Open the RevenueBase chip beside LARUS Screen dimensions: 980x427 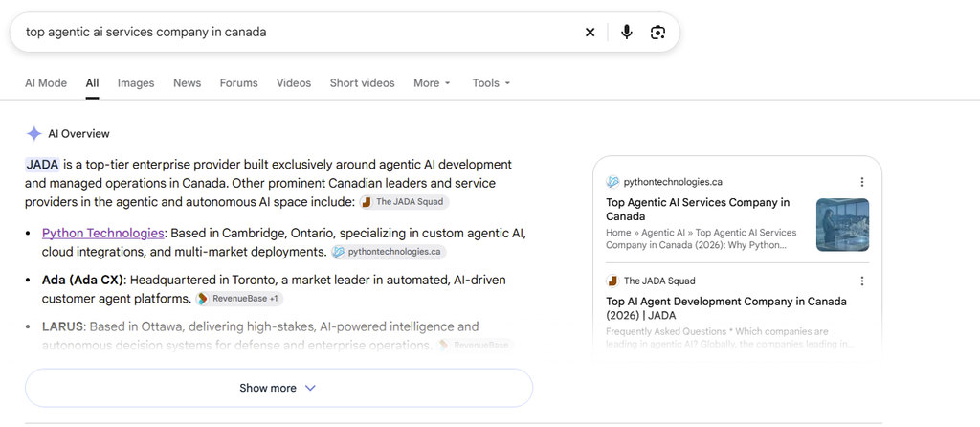coord(475,345)
